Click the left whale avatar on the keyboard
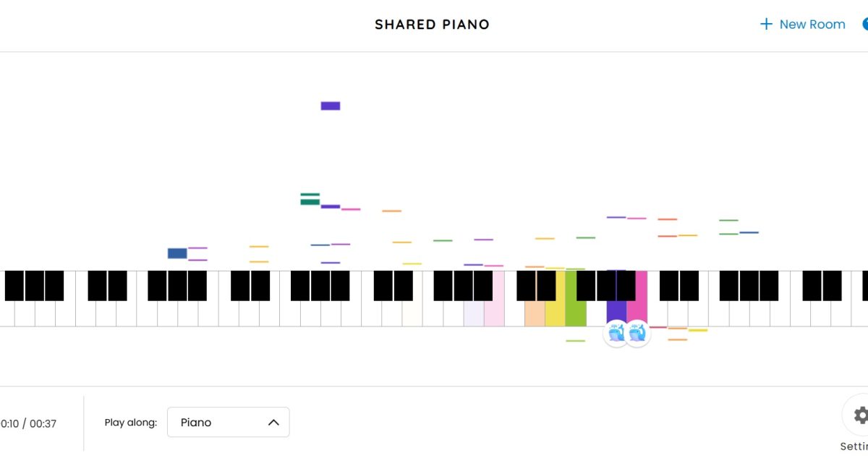Screen dimensions: 868x456 pyautogui.click(x=616, y=334)
